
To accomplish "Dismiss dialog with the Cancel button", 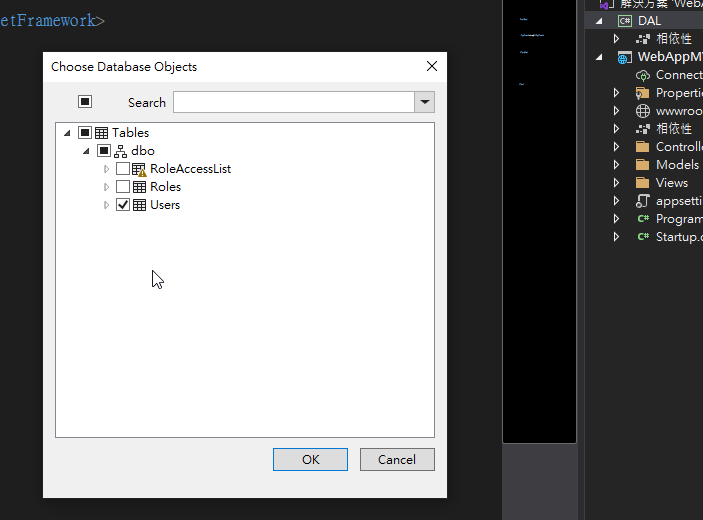I will point(397,459).
